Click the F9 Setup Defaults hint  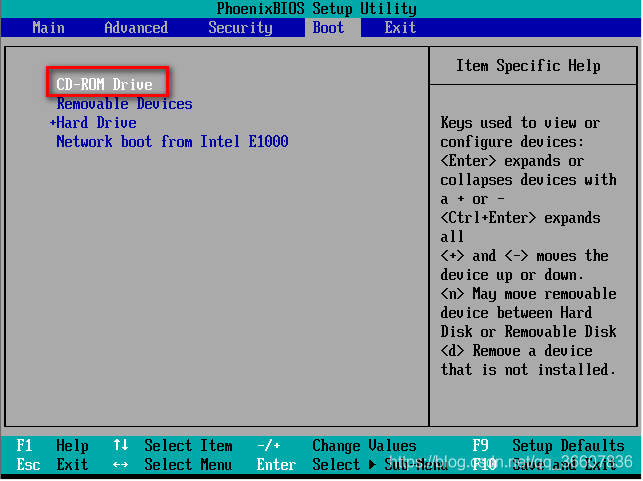pos(549,446)
